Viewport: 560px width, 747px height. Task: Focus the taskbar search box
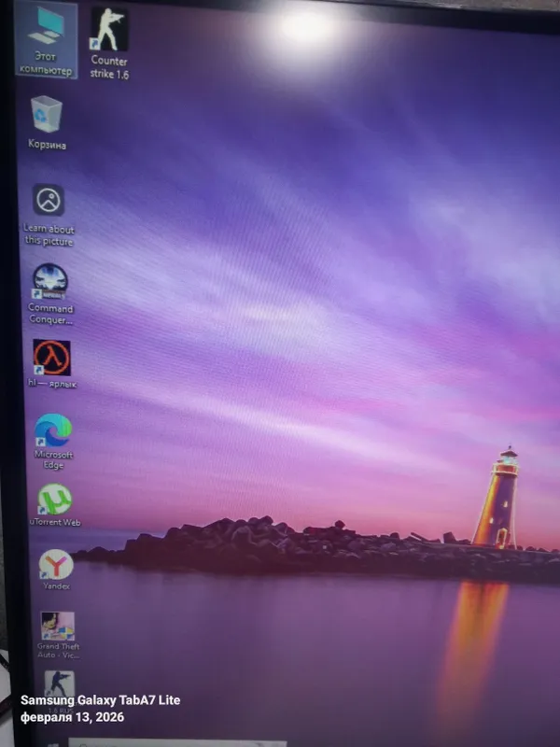177,743
